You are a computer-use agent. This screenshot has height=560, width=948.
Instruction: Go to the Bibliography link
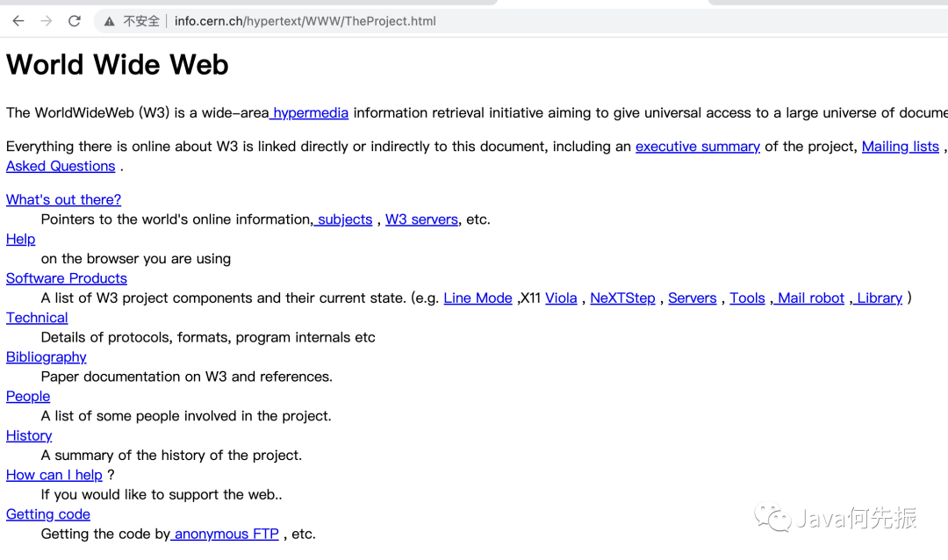[46, 357]
